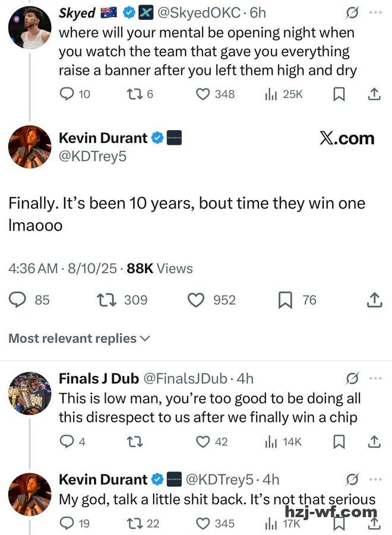Share the main Kevin Durant tweet
The height and width of the screenshot is (535, 392).
374,300
